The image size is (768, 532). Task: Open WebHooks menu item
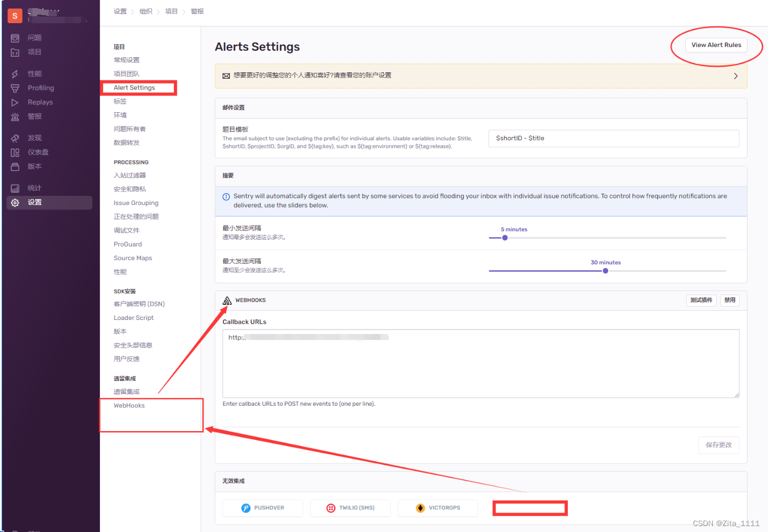point(129,405)
